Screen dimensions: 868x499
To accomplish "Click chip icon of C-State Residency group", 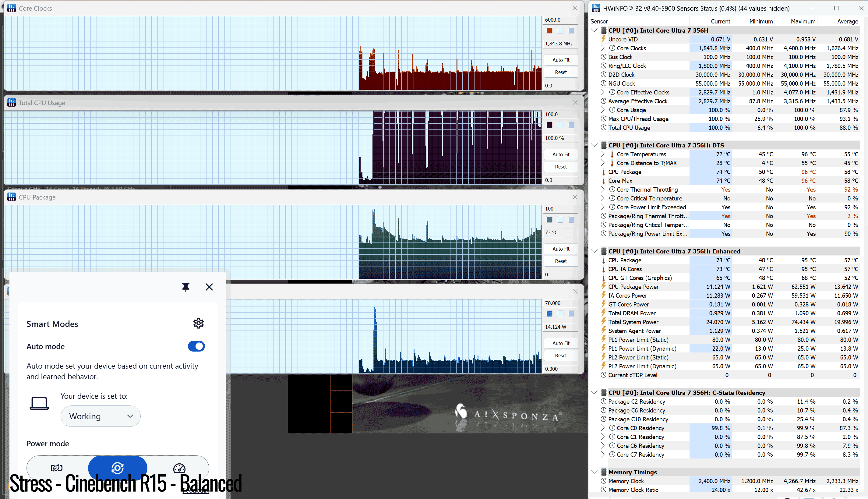I will coord(604,392).
